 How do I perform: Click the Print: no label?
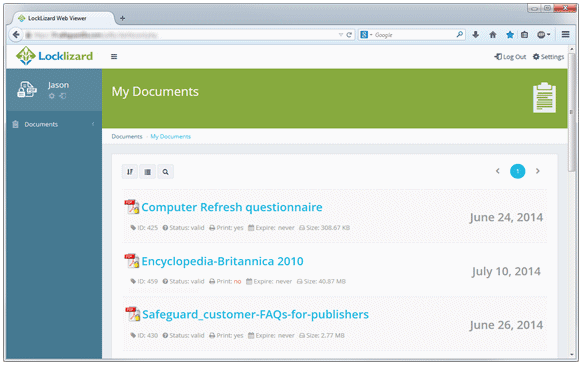[x=225, y=281]
